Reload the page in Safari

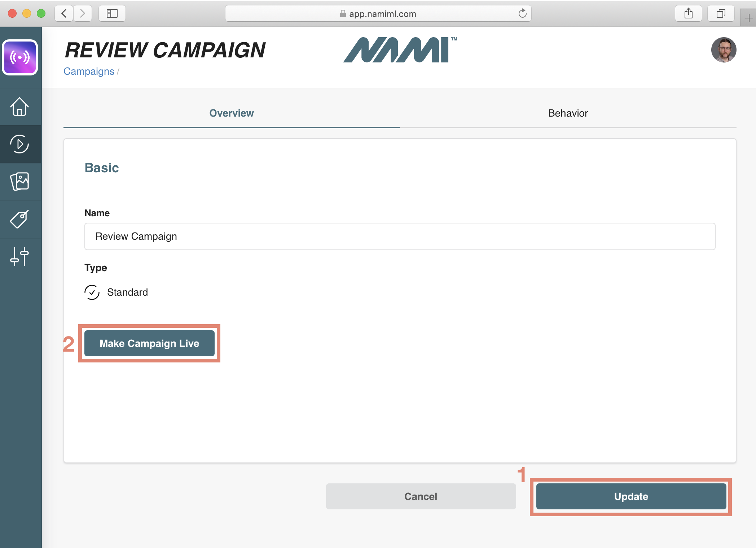pyautogui.click(x=522, y=14)
